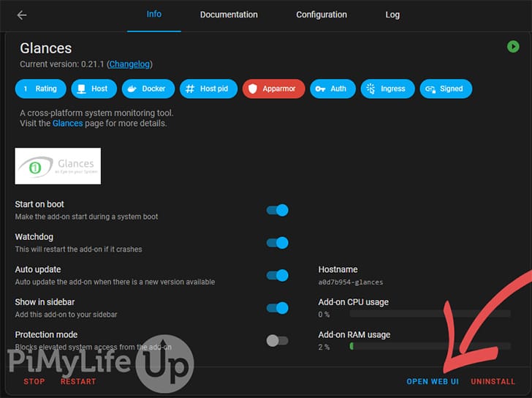Toggle Start on boot switch
Viewport: 532px width, 398px height.
pyautogui.click(x=278, y=210)
